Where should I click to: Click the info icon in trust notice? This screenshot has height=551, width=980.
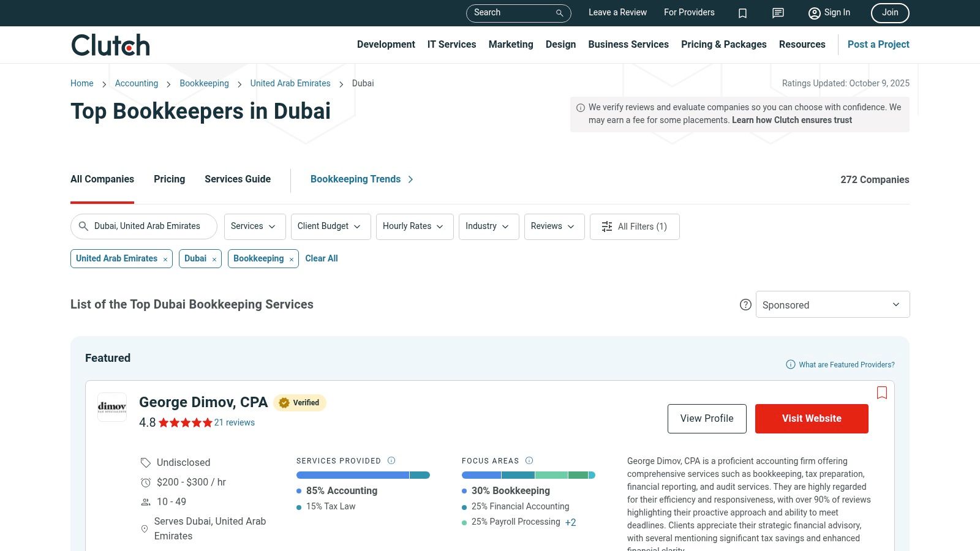tap(581, 108)
